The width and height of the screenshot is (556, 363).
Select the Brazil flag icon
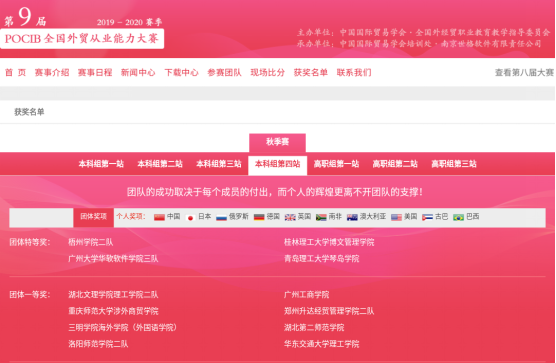(x=458, y=217)
